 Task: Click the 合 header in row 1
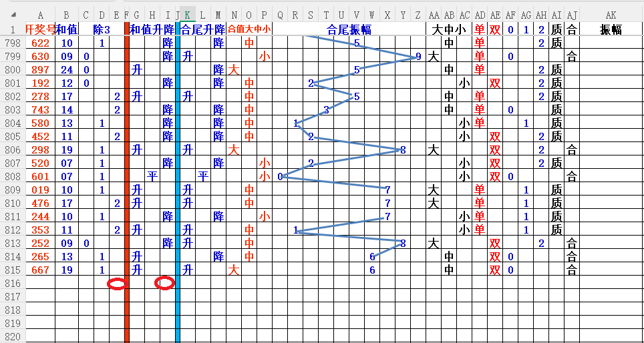click(572, 29)
